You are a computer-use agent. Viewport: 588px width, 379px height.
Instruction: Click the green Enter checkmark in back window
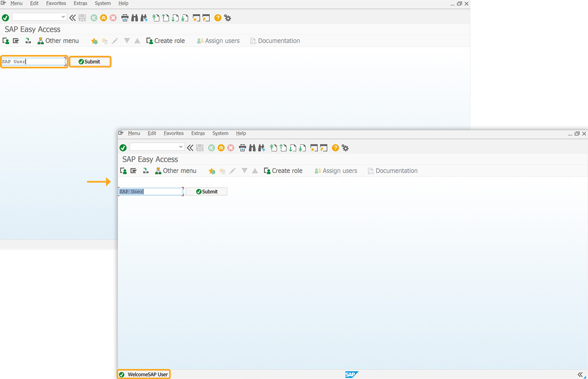click(x=5, y=18)
